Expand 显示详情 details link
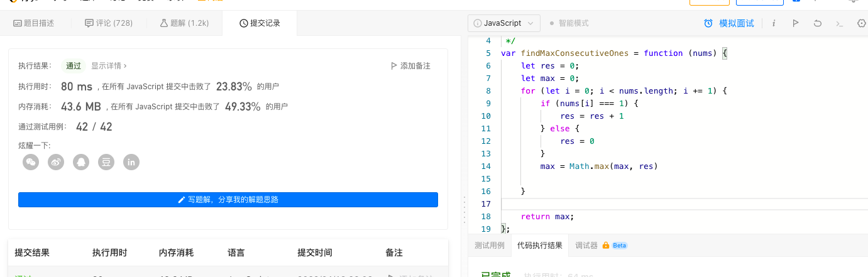 point(109,65)
